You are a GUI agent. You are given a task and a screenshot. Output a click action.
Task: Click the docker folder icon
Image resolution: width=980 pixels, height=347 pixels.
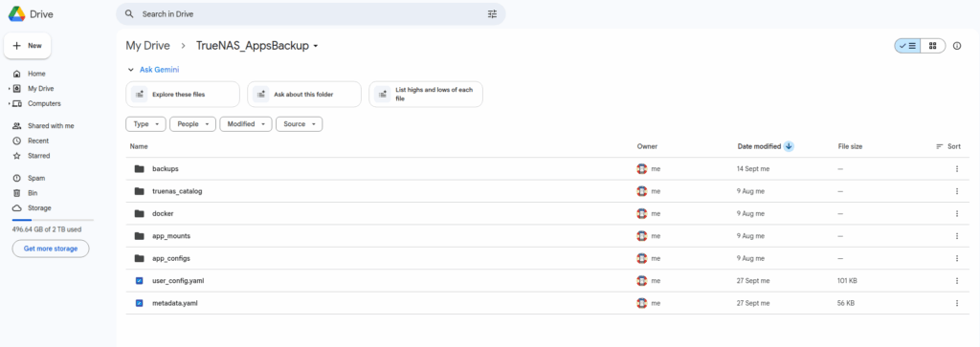140,213
